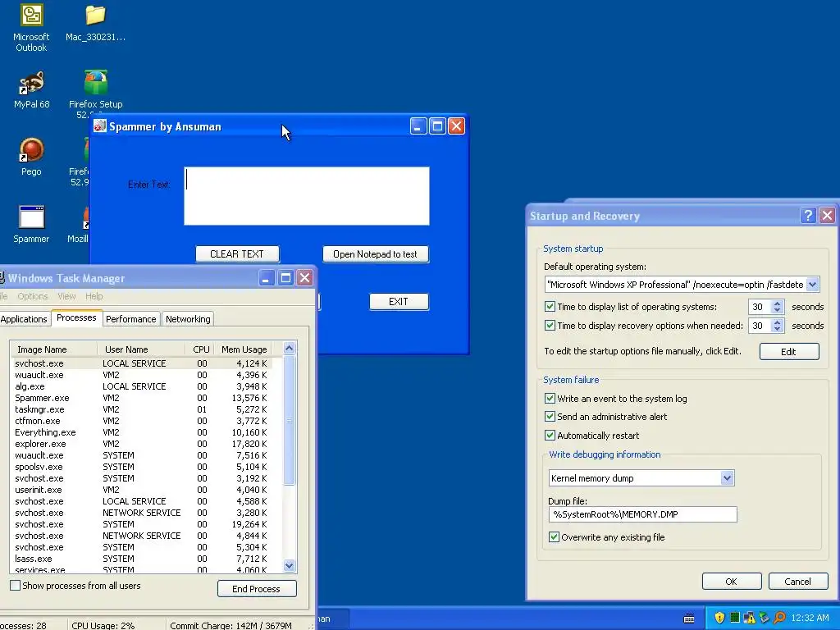Image resolution: width=840 pixels, height=630 pixels.
Task: Open the Microsoft Outlook desktop icon
Action: click(x=31, y=28)
